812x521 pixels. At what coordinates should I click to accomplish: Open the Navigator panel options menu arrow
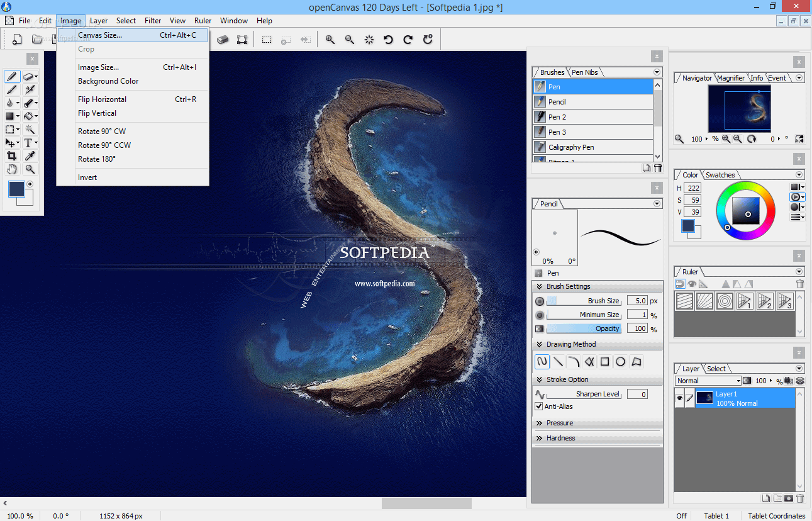[799, 78]
